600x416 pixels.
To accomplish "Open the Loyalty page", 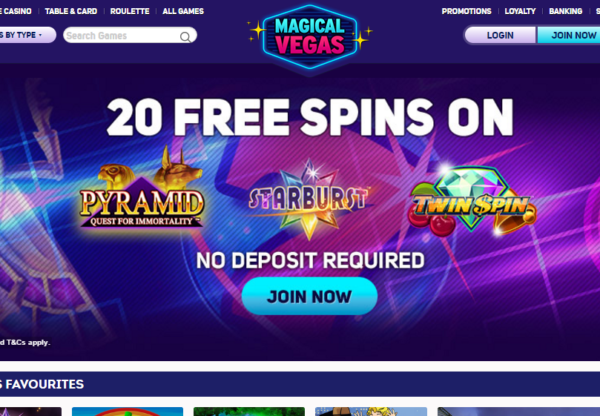I will (x=520, y=11).
